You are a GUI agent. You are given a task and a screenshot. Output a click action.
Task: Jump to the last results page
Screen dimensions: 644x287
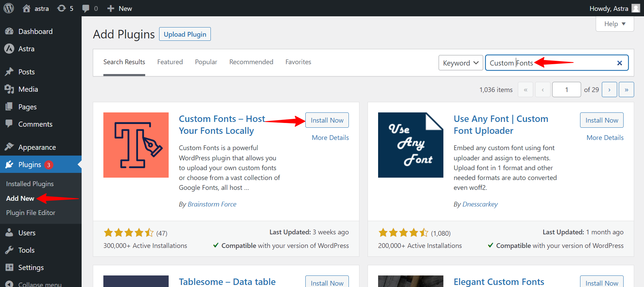626,90
